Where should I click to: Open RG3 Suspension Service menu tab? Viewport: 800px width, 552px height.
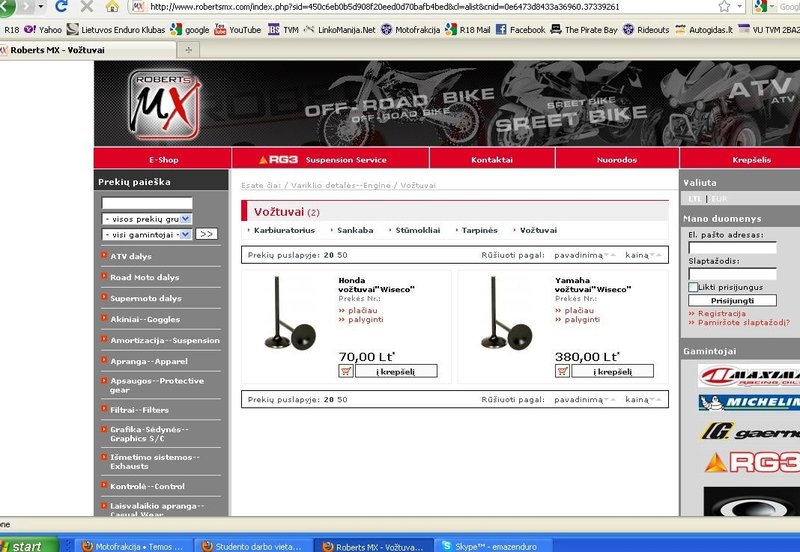click(330, 159)
